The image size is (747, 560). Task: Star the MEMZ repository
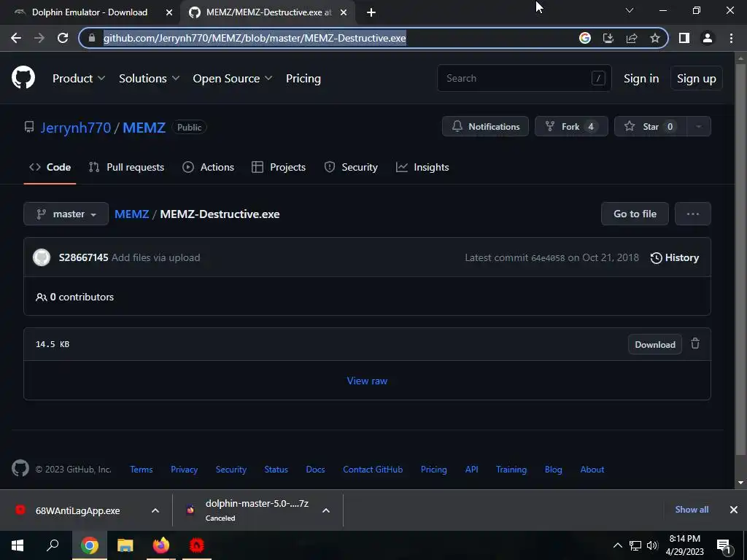650,127
